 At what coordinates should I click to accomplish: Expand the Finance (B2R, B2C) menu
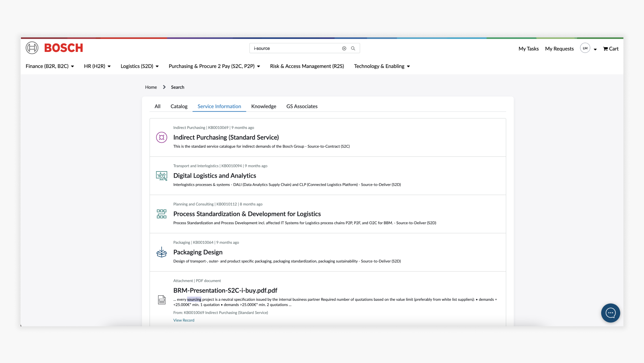coord(50,66)
